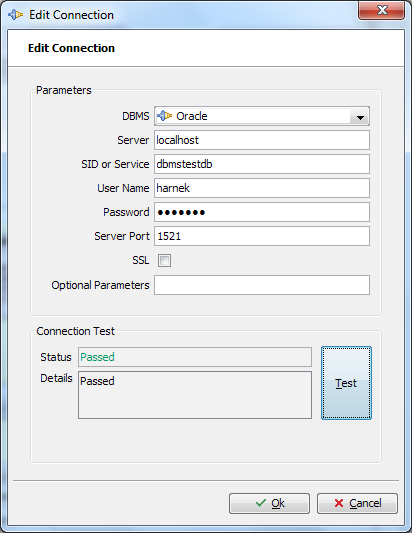Viewport: 412px width, 533px height.
Task: Click the bold Edit Connection heading
Action: pos(71,48)
